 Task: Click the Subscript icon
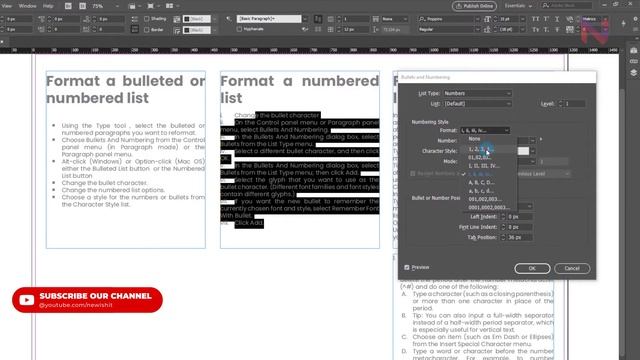[x=546, y=30]
